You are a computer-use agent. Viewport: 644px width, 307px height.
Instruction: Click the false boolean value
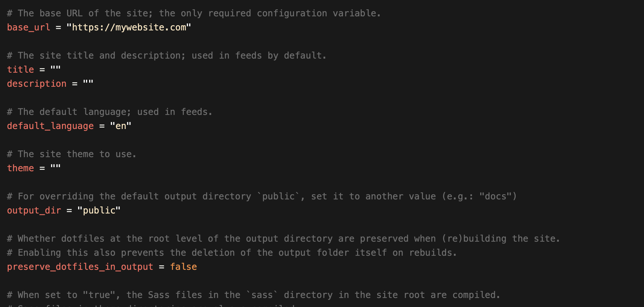[184, 267]
